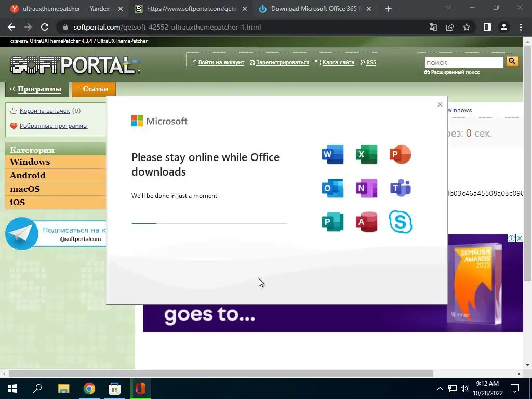Click the PowerPoint icon in Office dialog
Image resolution: width=532 pixels, height=399 pixels.
point(401,154)
